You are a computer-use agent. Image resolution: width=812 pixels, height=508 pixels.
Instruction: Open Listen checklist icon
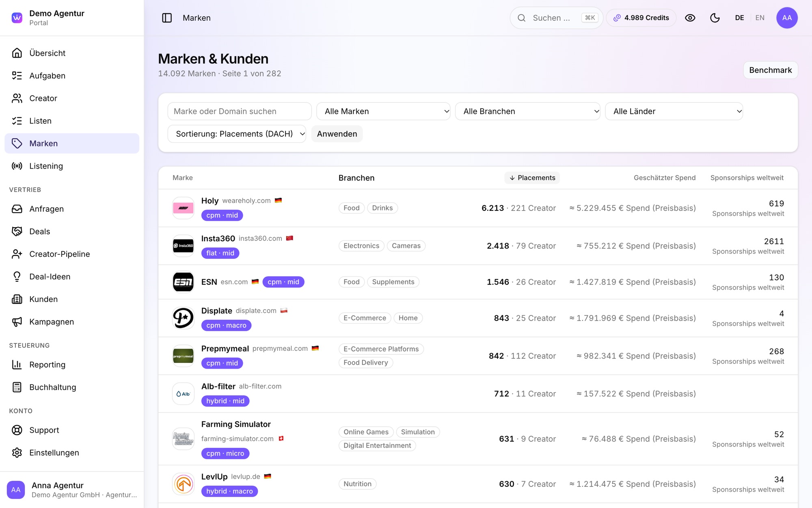(17, 121)
